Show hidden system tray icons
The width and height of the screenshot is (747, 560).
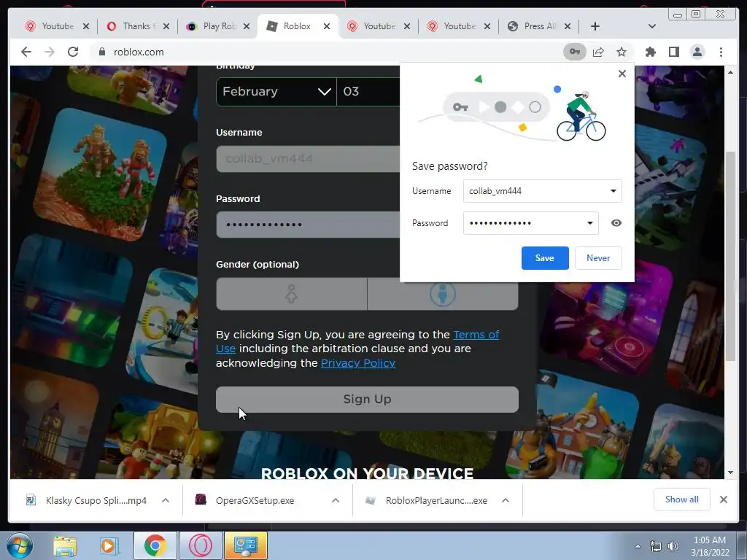click(638, 546)
